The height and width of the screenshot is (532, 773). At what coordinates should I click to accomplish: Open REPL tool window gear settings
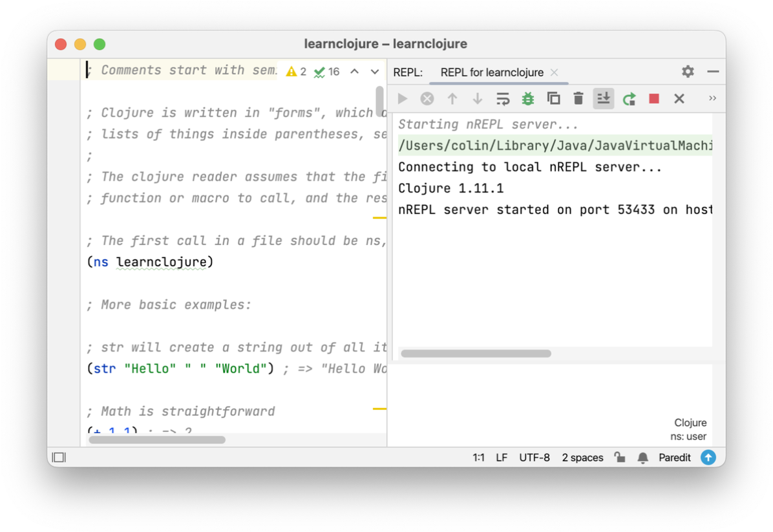(688, 72)
